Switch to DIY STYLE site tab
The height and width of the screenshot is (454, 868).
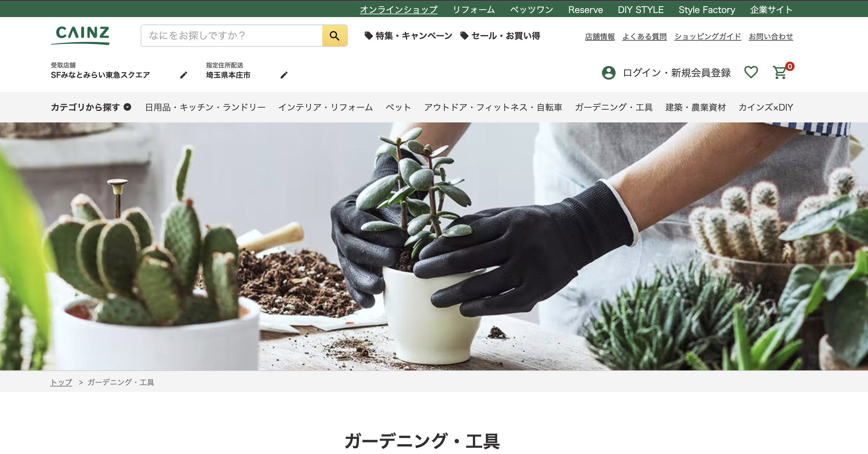[x=641, y=9]
